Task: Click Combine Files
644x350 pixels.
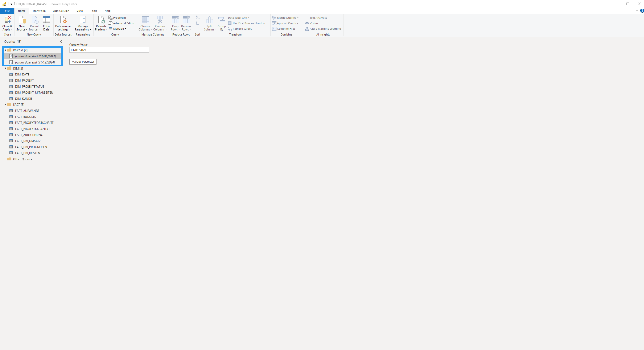Action: (284, 29)
